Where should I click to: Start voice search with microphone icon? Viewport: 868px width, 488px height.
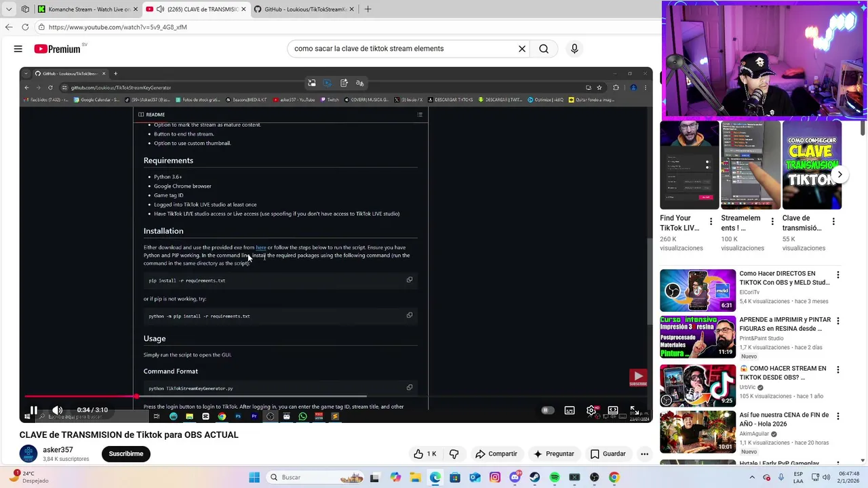click(x=574, y=49)
